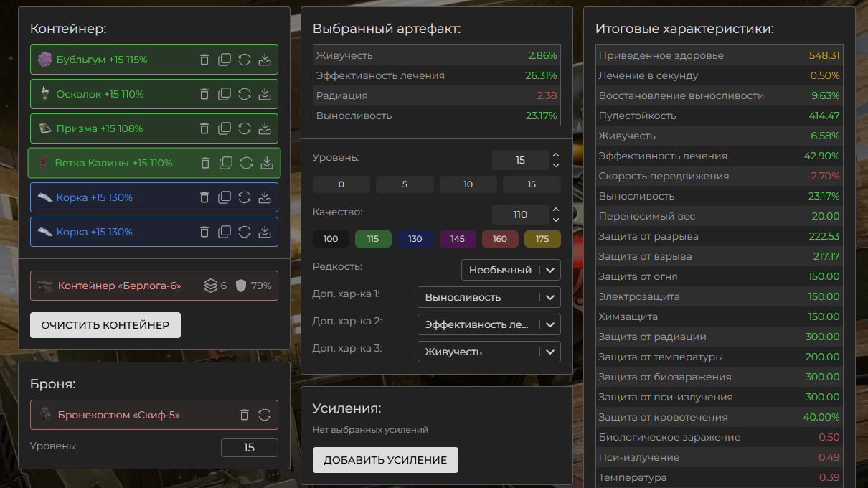This screenshot has height=488, width=868.
Task: Click the Осколок artifact thumbnail icon
Action: pyautogui.click(x=45, y=94)
